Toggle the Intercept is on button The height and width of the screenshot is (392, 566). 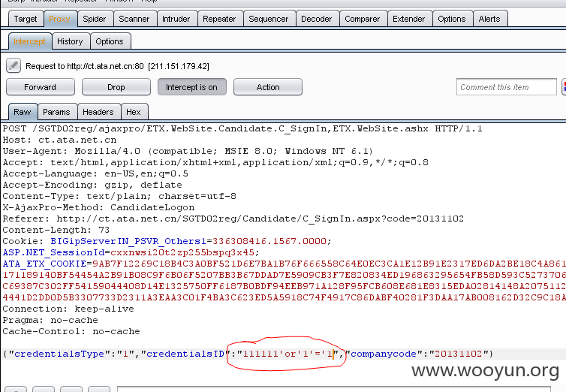pyautogui.click(x=192, y=87)
